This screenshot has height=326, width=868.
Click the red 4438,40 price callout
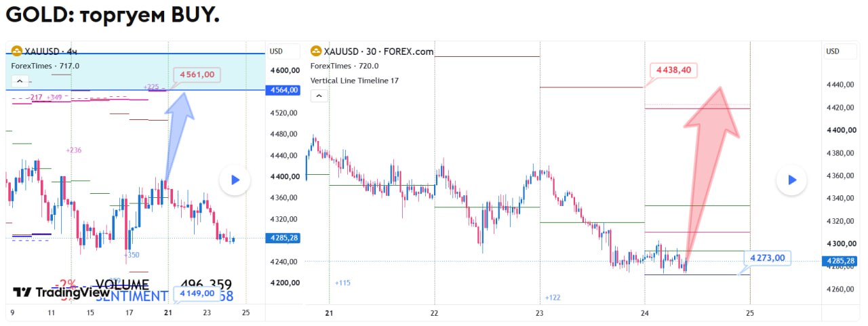pos(673,69)
